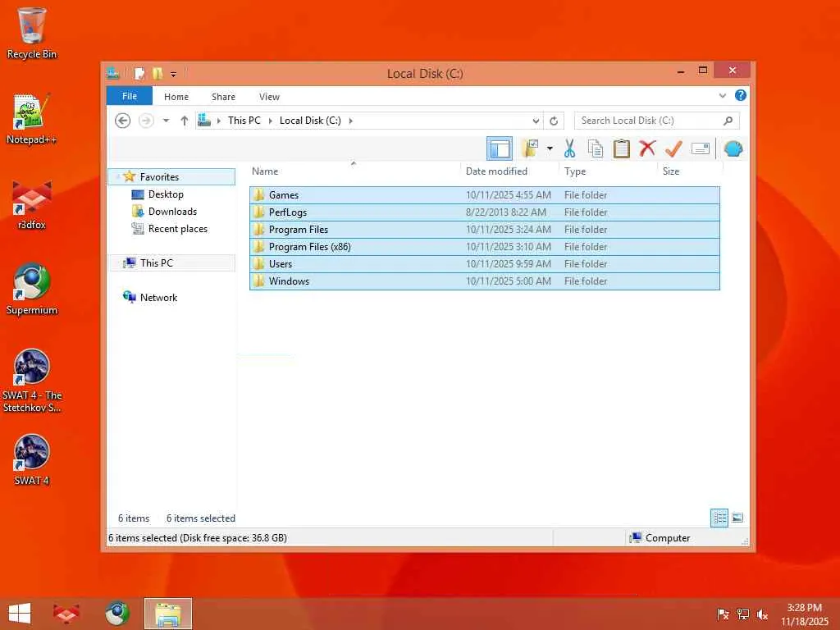Image resolution: width=840 pixels, height=630 pixels.
Task: Paste with the clipboard toolbar icon
Action: pyautogui.click(x=622, y=149)
